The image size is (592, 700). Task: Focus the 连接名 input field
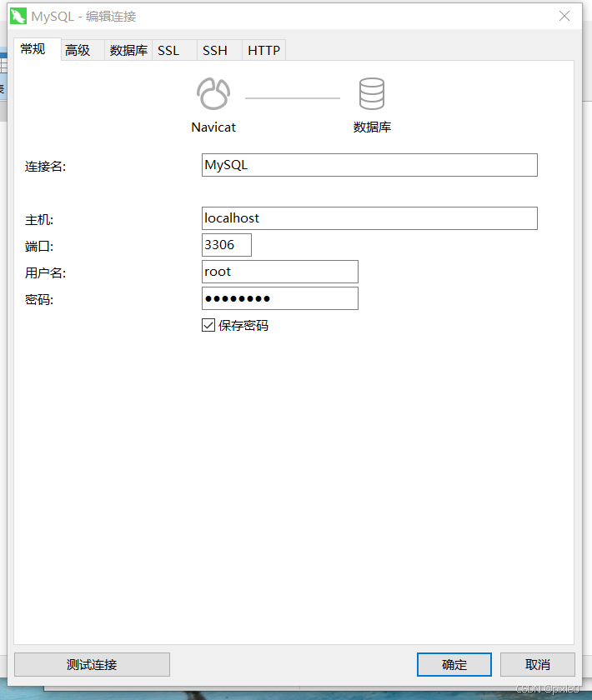pyautogui.click(x=369, y=165)
